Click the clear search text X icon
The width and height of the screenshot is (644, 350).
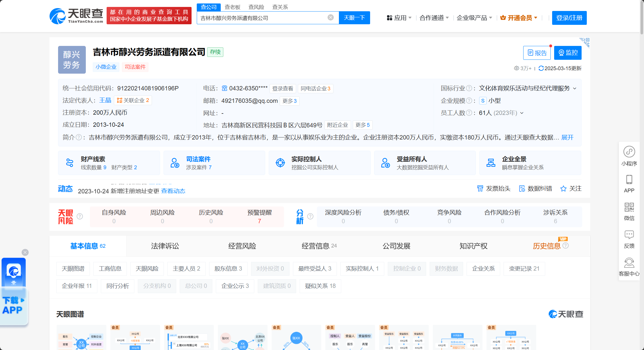point(331,18)
